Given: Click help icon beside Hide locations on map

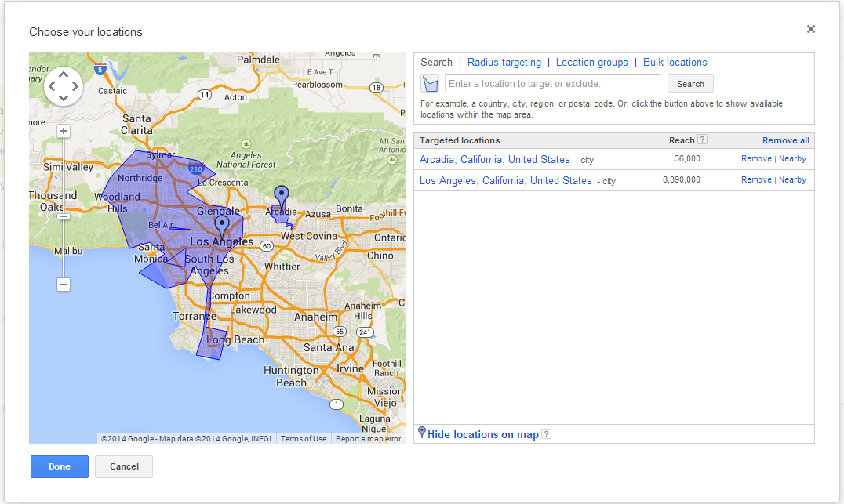Looking at the screenshot, I should coord(546,434).
